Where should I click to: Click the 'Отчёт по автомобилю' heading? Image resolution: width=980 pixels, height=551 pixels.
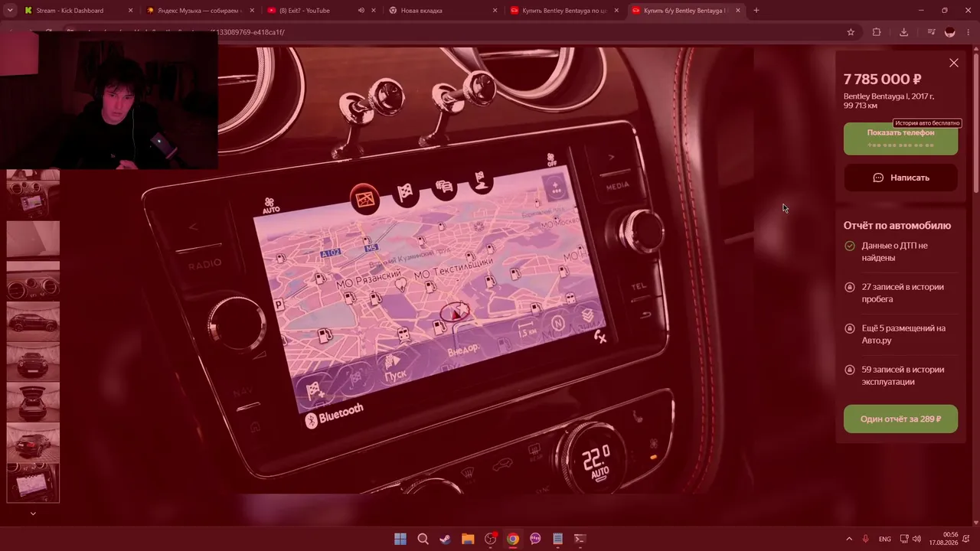pos(897,226)
